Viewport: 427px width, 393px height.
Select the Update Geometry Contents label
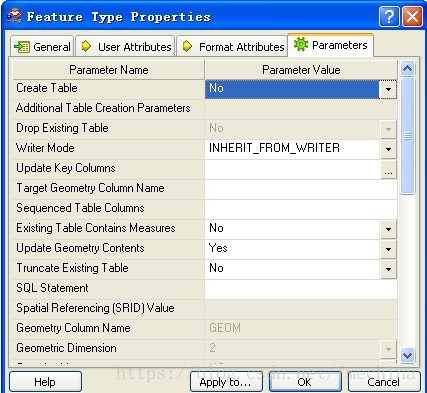80,248
